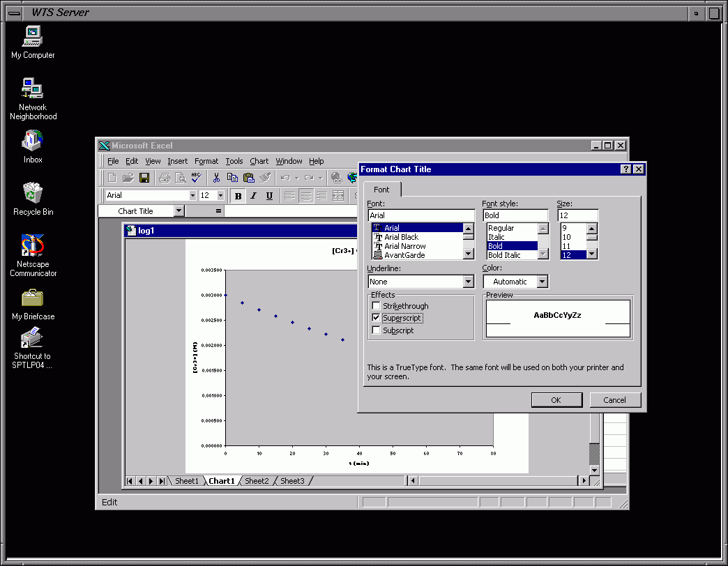The image size is (728, 566).
Task: Enable the Subscript checkbox
Action: point(377,330)
